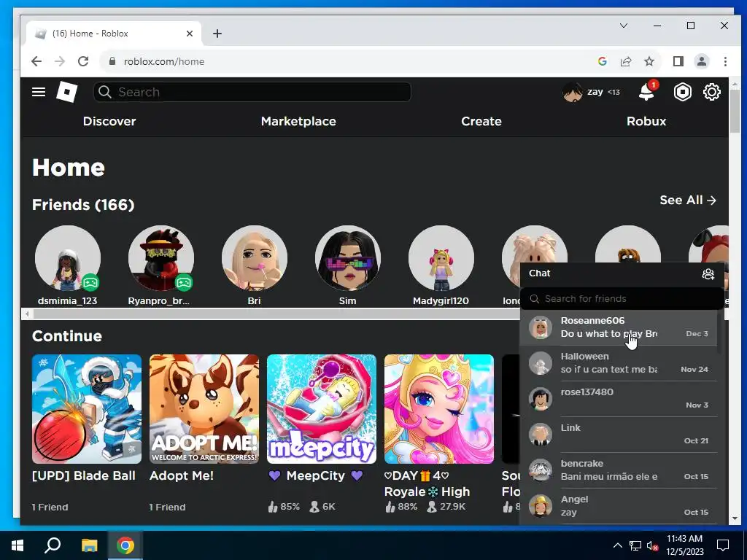747x560 pixels.
Task: Open the create chat group icon
Action: pyautogui.click(x=708, y=274)
